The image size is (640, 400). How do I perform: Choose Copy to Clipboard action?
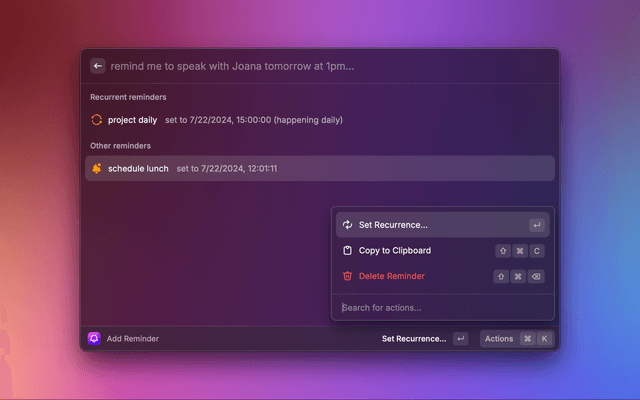point(395,250)
